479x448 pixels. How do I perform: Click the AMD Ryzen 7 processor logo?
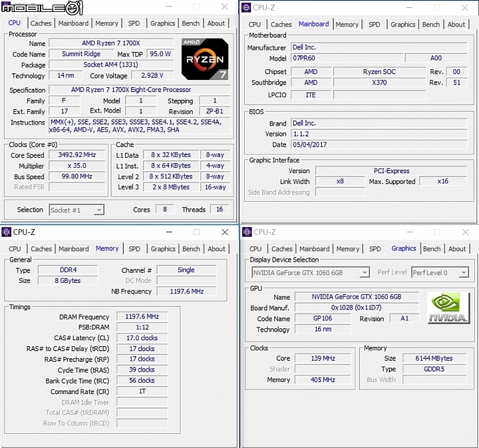205,59
